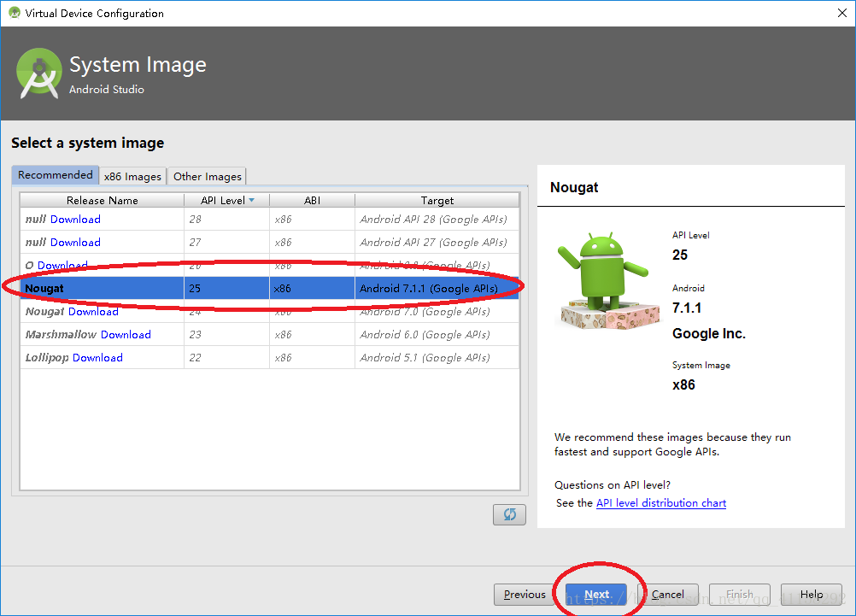The width and height of the screenshot is (856, 616).
Task: Close the Virtual Device Configuration window
Action: coord(841,13)
